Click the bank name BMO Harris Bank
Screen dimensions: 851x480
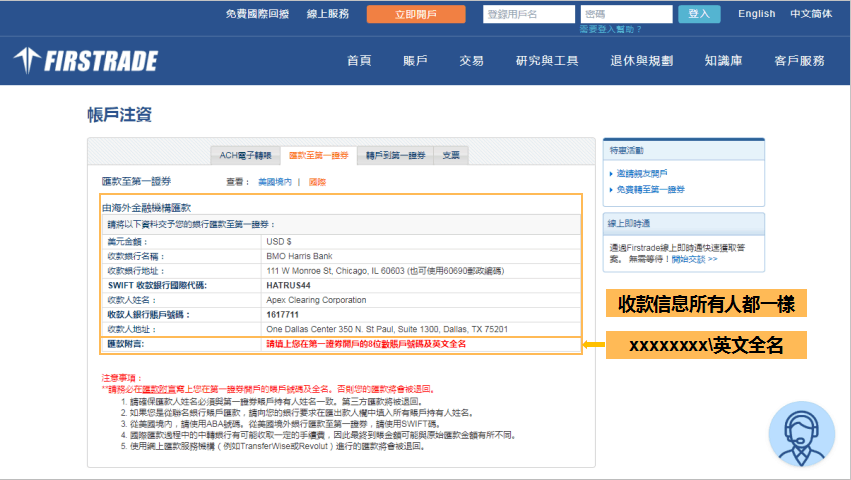pos(299,256)
